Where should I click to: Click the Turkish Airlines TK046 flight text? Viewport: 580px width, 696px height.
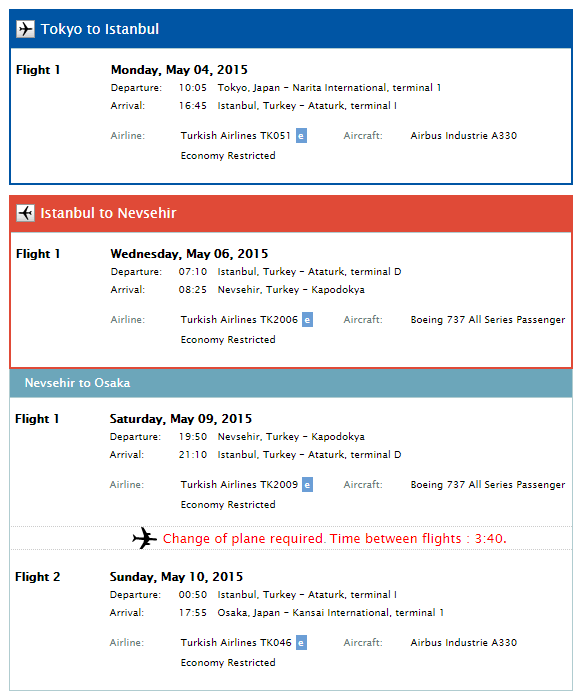[x=236, y=643]
